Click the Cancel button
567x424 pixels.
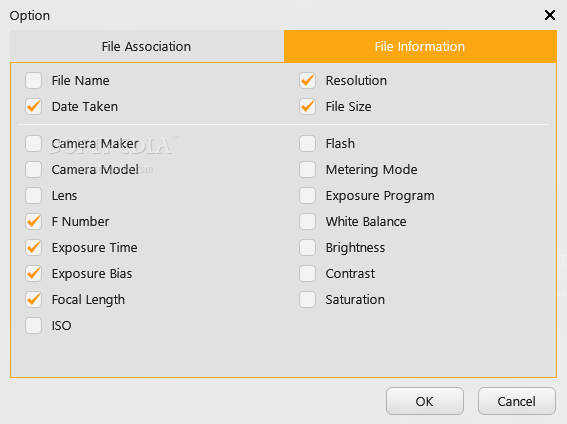pos(517,401)
